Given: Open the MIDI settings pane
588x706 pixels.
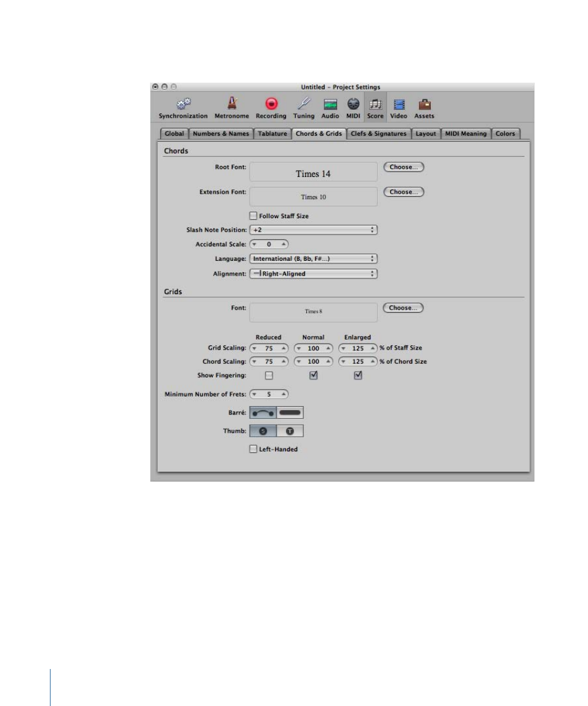Looking at the screenshot, I should click(353, 108).
